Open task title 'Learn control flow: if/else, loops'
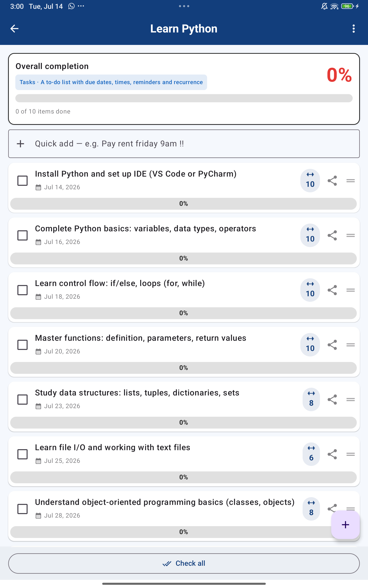 (120, 283)
